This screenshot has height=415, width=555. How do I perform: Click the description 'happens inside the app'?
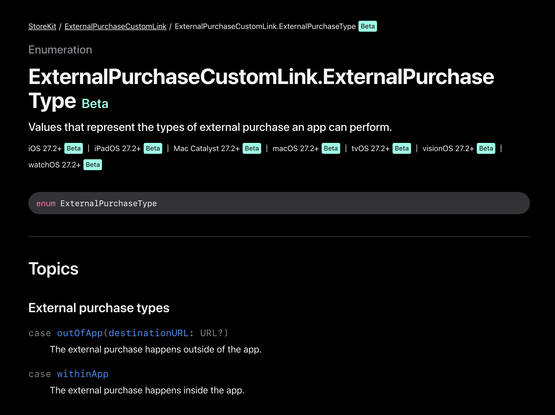(x=147, y=390)
